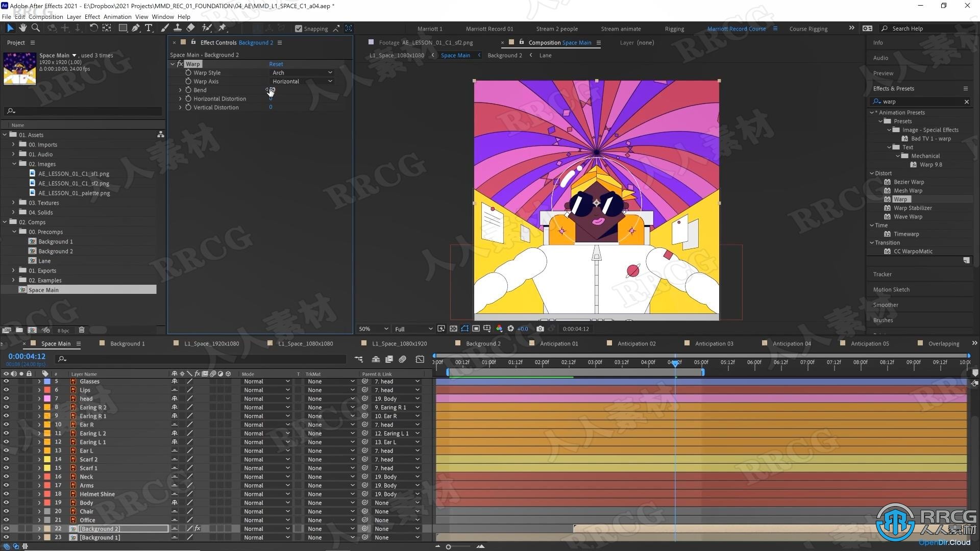Open the Composition menu
The image size is (980, 551).
tap(46, 16)
